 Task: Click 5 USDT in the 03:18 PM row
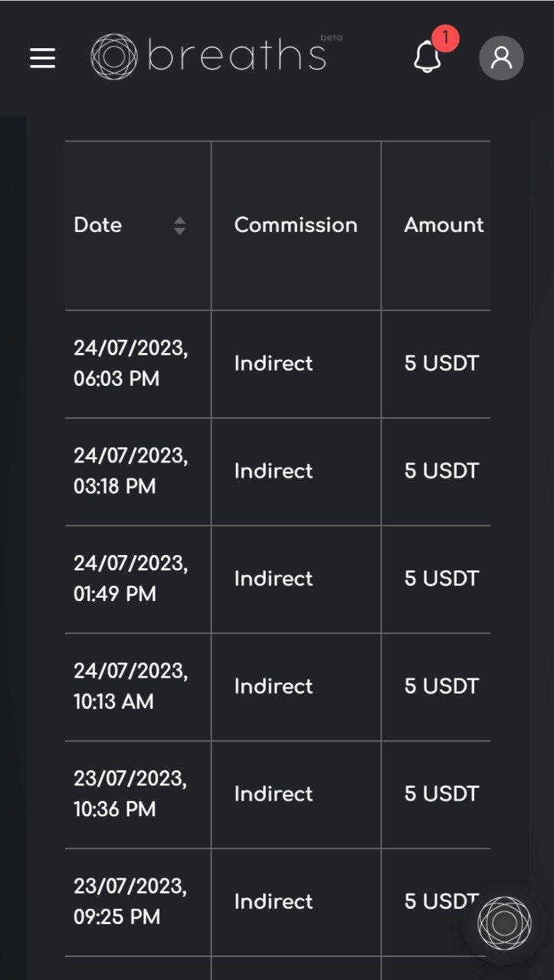(441, 471)
